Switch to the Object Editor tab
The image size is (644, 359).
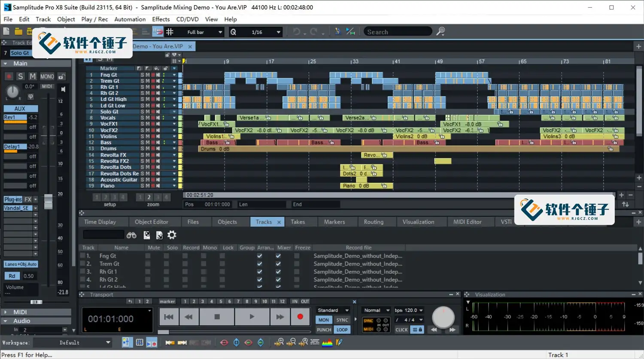point(151,222)
